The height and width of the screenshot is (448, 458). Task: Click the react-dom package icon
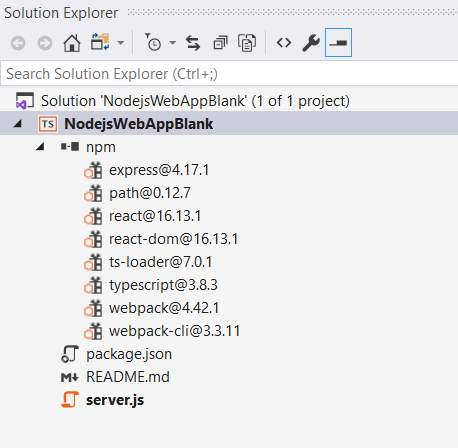(x=93, y=239)
